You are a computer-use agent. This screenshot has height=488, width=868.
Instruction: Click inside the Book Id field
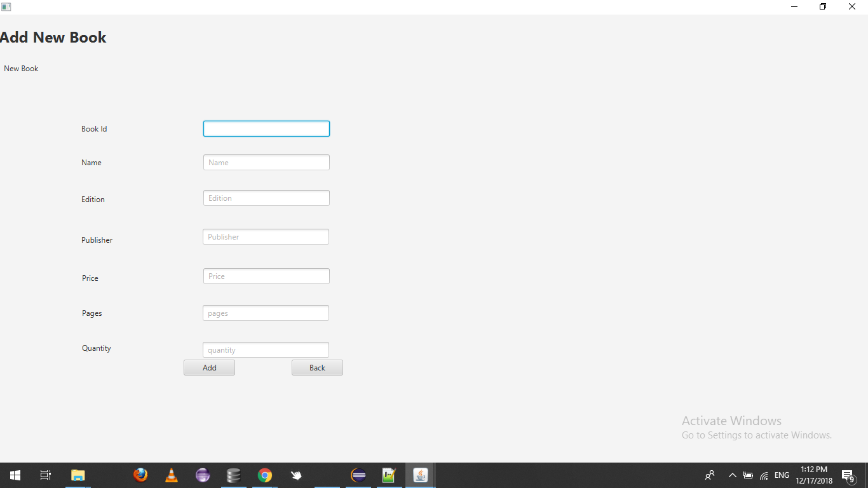click(x=266, y=128)
